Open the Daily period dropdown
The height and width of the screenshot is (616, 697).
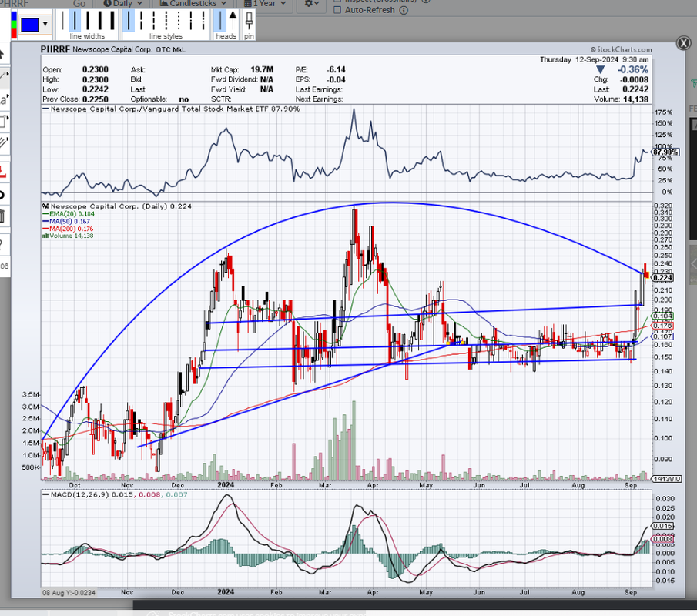[x=123, y=4]
